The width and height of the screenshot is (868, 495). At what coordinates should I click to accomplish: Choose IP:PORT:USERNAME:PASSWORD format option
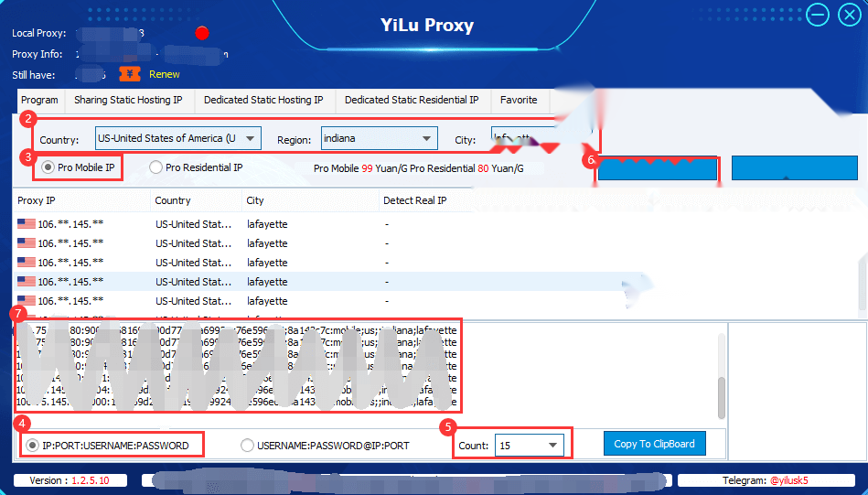33,446
